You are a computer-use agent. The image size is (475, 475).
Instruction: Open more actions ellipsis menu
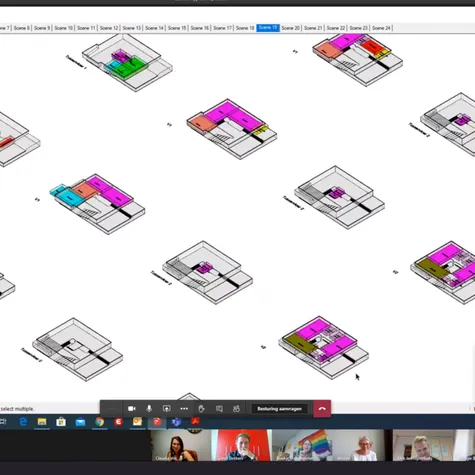pyautogui.click(x=184, y=409)
